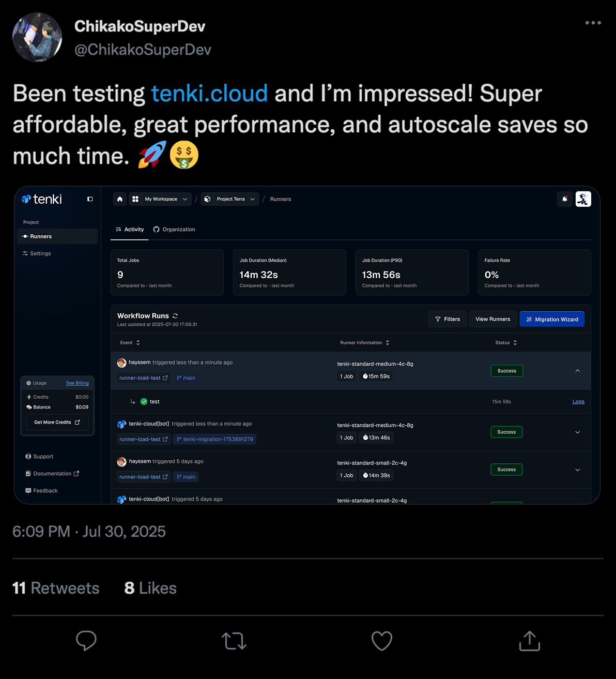Click the retweet icon
Image resolution: width=616 pixels, height=679 pixels.
click(234, 641)
